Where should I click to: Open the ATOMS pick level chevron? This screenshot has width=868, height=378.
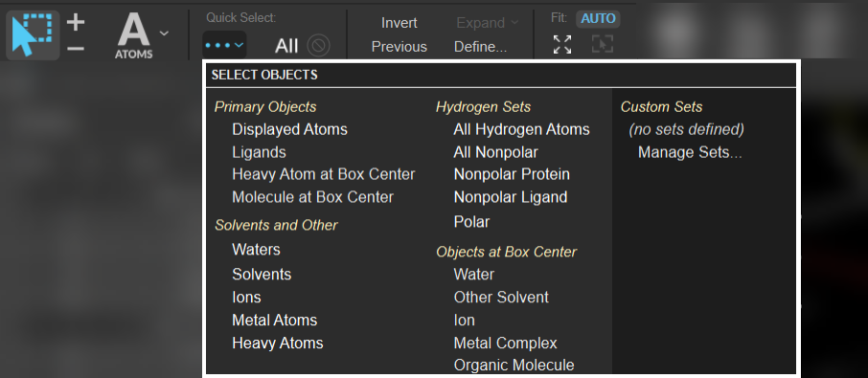(164, 33)
